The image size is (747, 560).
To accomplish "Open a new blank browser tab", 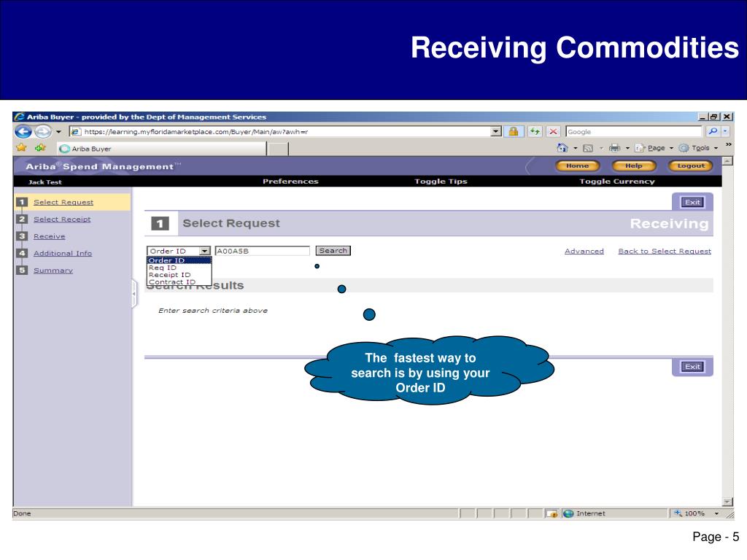I will click(278, 149).
